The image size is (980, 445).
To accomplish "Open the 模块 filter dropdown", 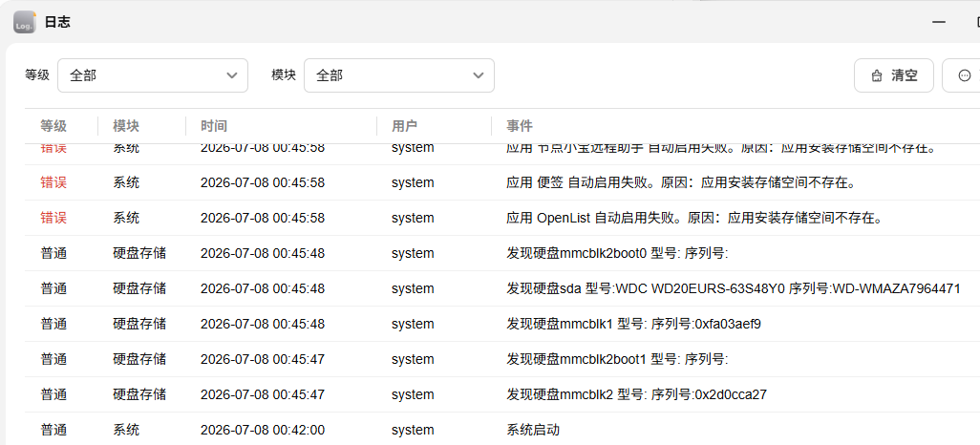I will pyautogui.click(x=398, y=75).
